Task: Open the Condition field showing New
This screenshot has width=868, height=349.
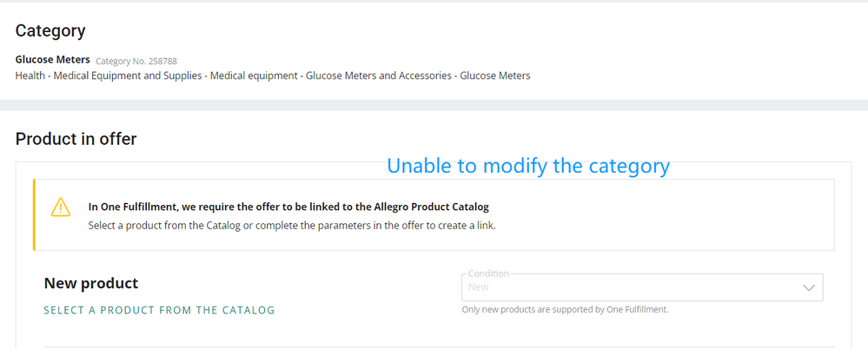Action: (642, 287)
